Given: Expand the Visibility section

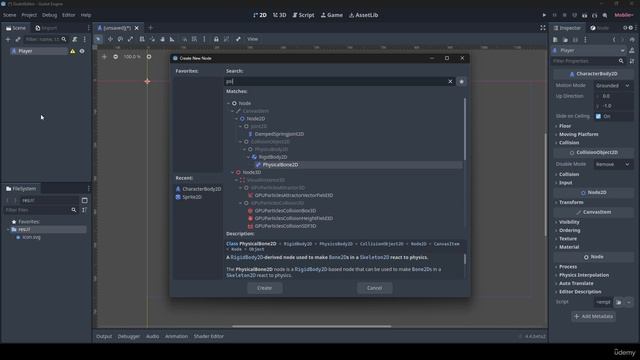Looking at the screenshot, I should click(569, 222).
